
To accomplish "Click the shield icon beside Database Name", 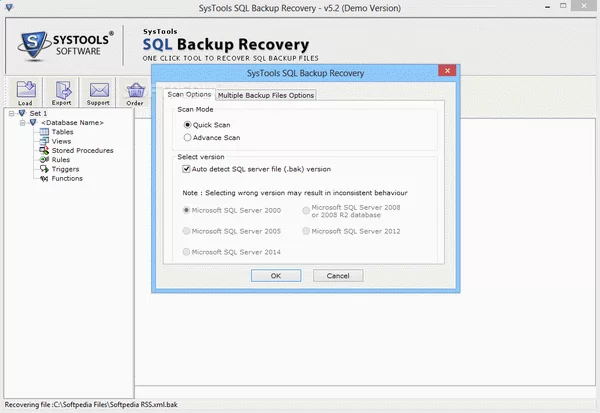I will click(33, 122).
